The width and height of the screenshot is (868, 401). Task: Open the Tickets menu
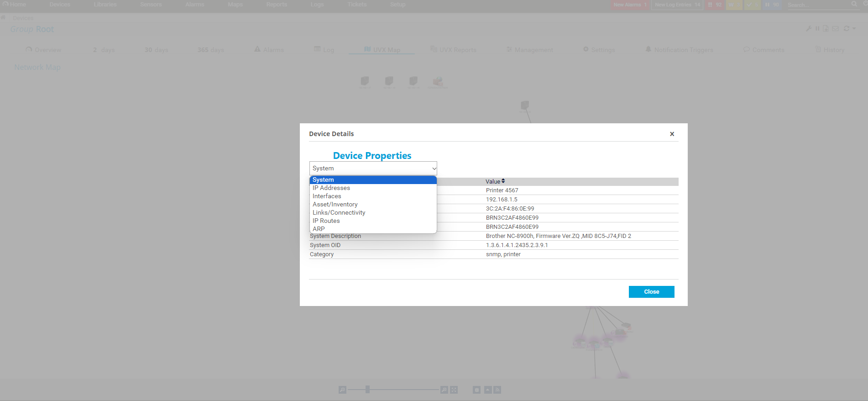pyautogui.click(x=357, y=4)
